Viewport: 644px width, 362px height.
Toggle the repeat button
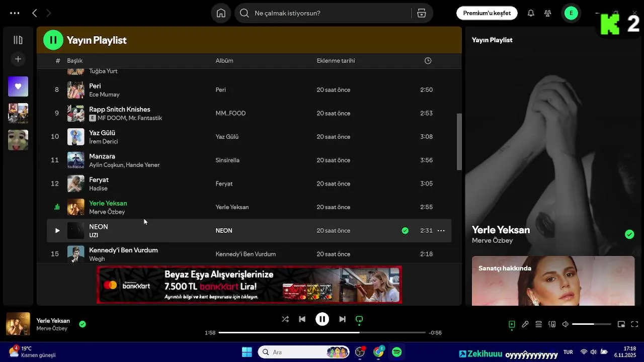(359, 319)
